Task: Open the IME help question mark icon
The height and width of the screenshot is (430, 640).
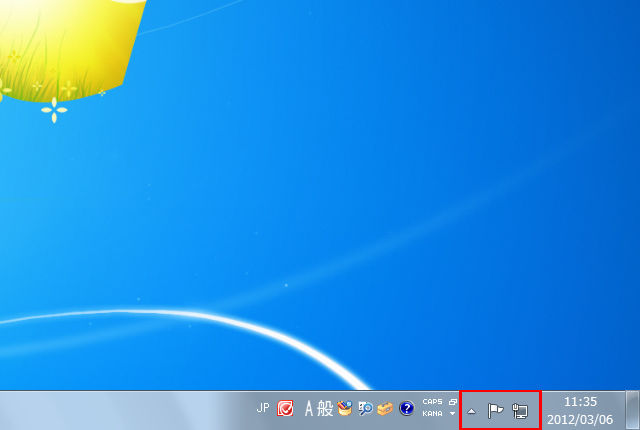Action: coord(407,408)
